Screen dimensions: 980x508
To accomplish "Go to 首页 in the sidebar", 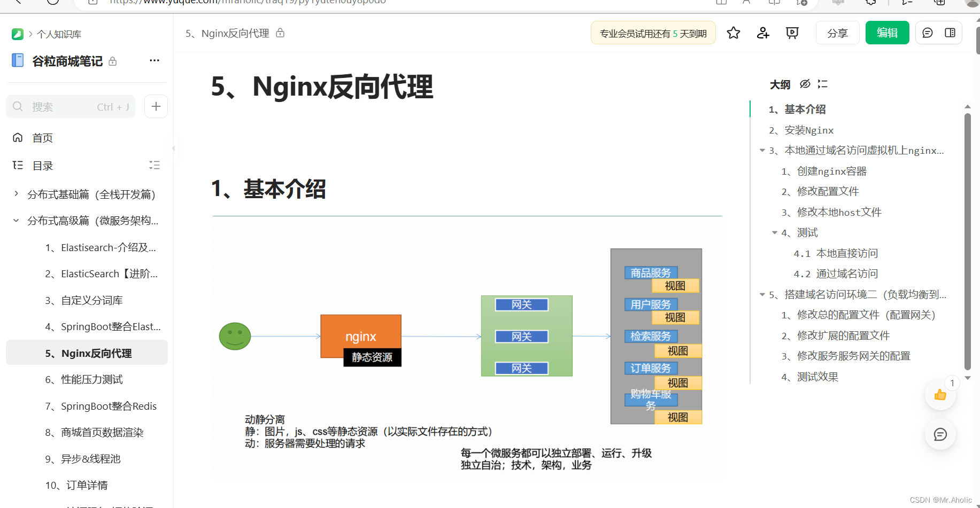I will tap(42, 137).
